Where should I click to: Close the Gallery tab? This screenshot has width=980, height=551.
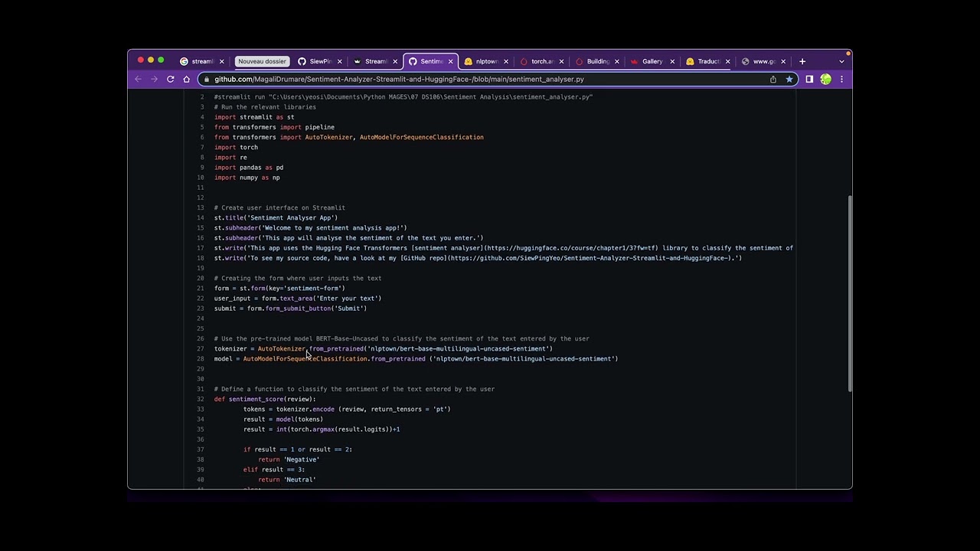pyautogui.click(x=672, y=61)
